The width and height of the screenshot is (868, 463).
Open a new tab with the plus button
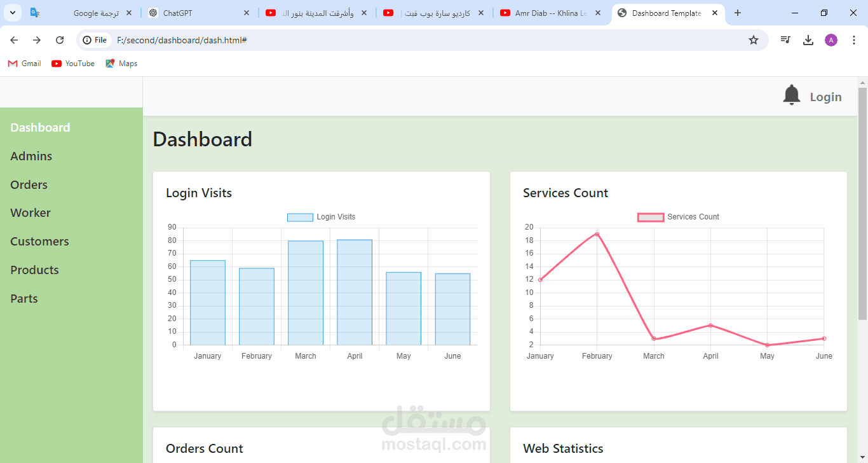coord(738,13)
